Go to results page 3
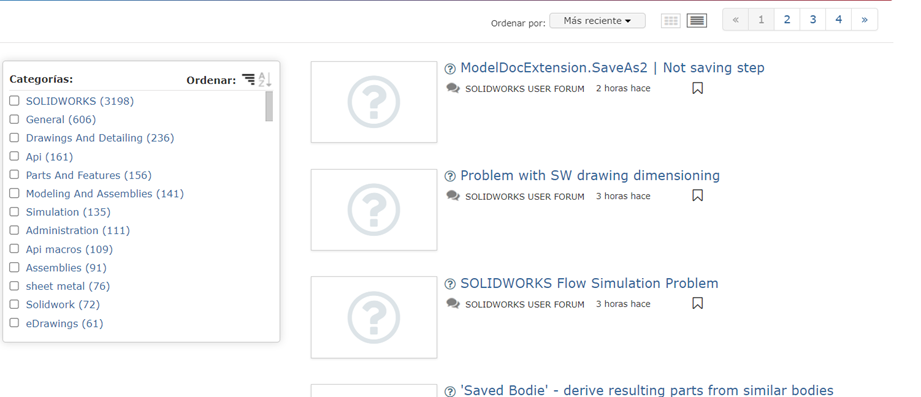This screenshot has height=397, width=921. (813, 19)
